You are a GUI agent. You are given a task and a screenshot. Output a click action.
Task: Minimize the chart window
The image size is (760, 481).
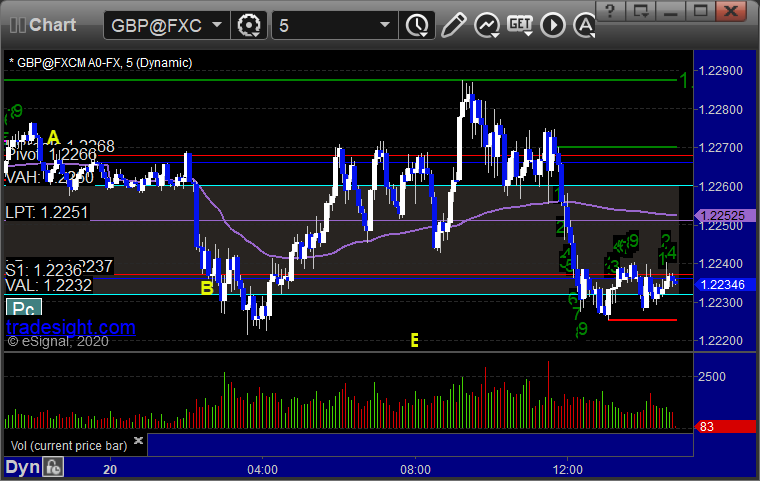670,11
